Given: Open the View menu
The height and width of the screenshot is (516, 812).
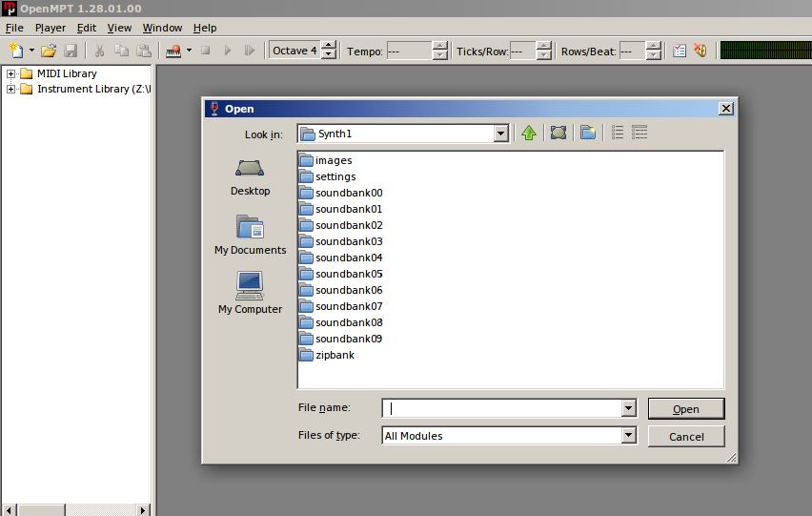Looking at the screenshot, I should (x=119, y=28).
